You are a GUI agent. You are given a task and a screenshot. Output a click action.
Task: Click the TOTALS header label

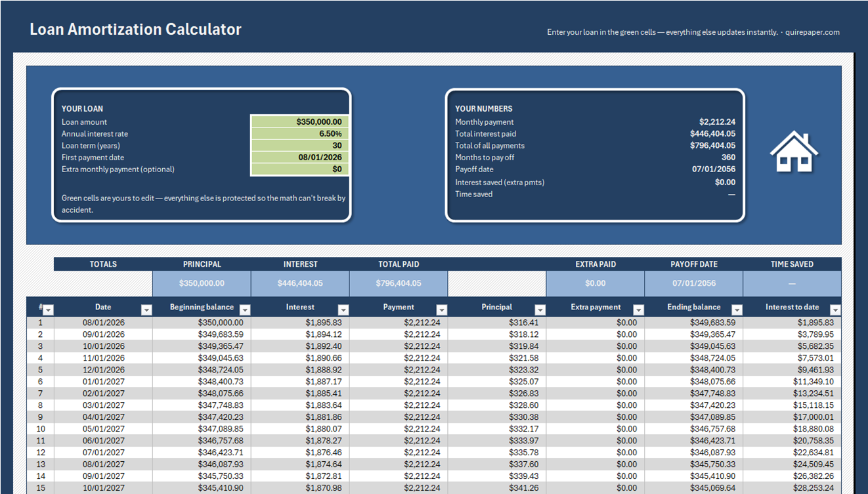(x=103, y=264)
